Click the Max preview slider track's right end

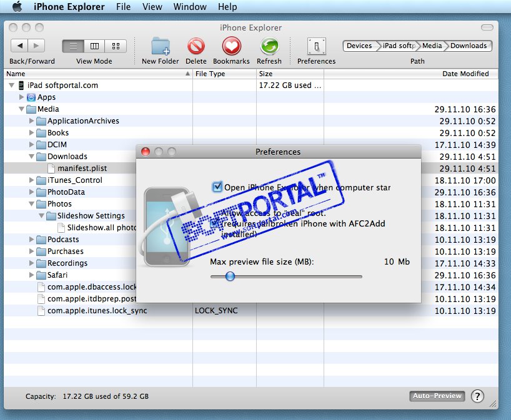click(x=360, y=276)
